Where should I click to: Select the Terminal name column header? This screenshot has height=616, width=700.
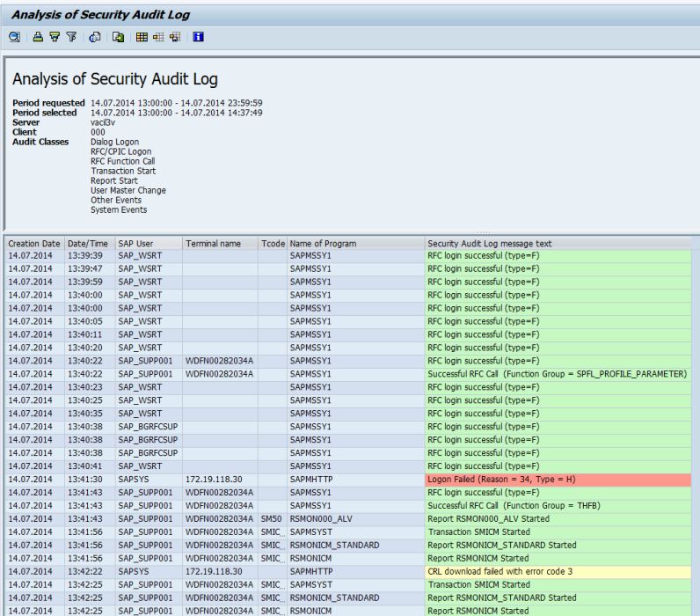click(220, 244)
